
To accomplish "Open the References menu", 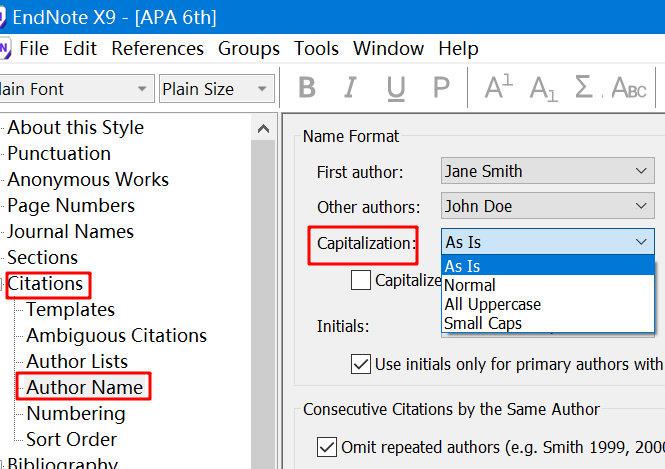I will [x=157, y=48].
